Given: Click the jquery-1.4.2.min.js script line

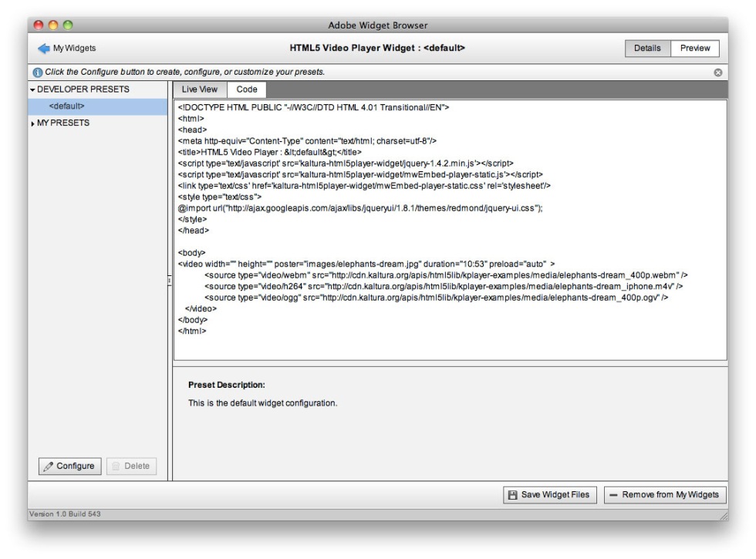Looking at the screenshot, I should tap(346, 163).
